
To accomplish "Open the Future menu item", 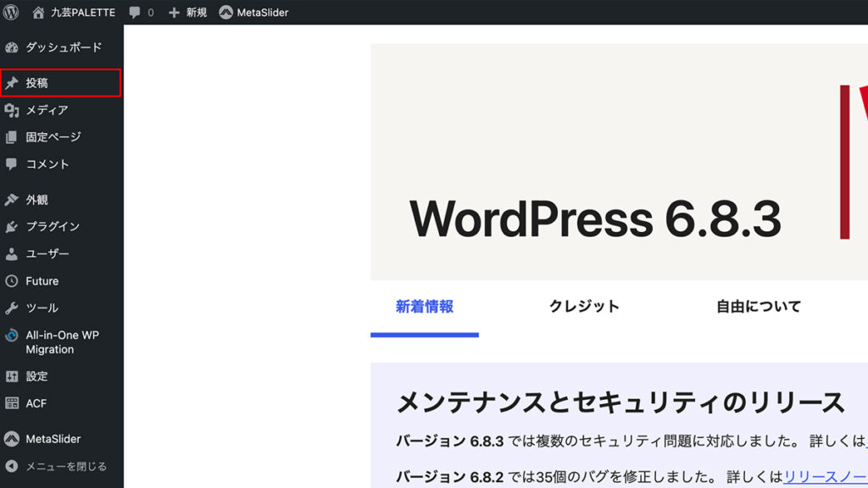I will tap(42, 281).
